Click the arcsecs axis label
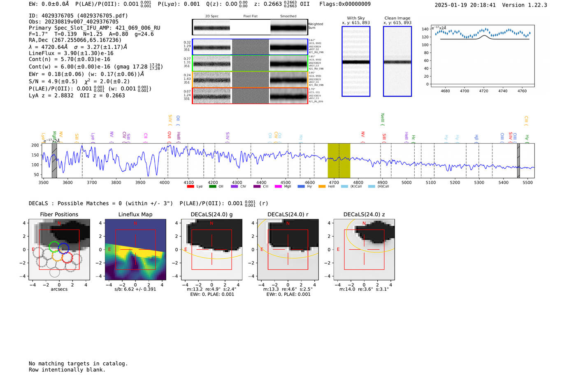This screenshot has height=392, width=576. (x=59, y=289)
